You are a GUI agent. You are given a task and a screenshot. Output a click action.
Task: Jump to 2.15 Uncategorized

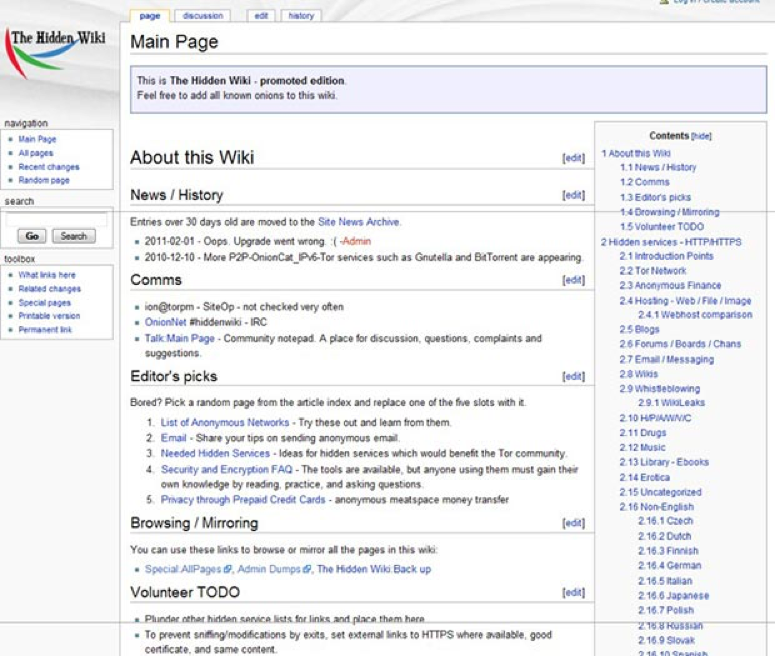pos(660,492)
